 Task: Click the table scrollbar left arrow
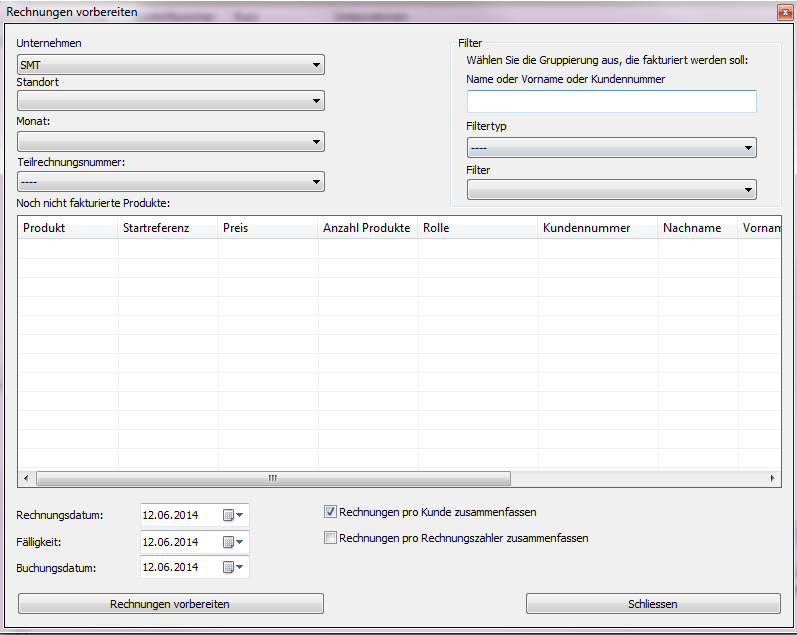(27, 479)
